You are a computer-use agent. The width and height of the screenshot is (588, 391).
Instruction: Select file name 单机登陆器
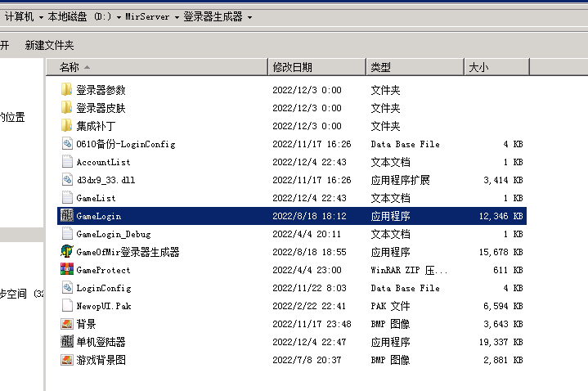[x=101, y=342]
